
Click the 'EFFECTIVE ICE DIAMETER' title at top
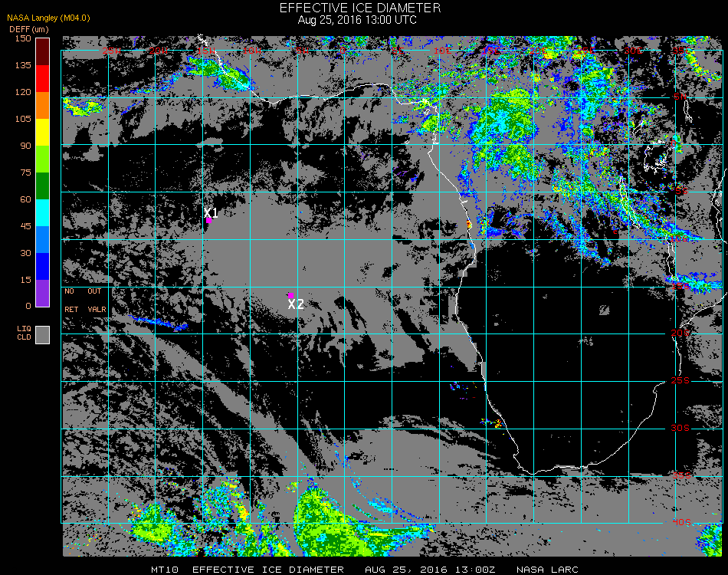tap(360, 8)
